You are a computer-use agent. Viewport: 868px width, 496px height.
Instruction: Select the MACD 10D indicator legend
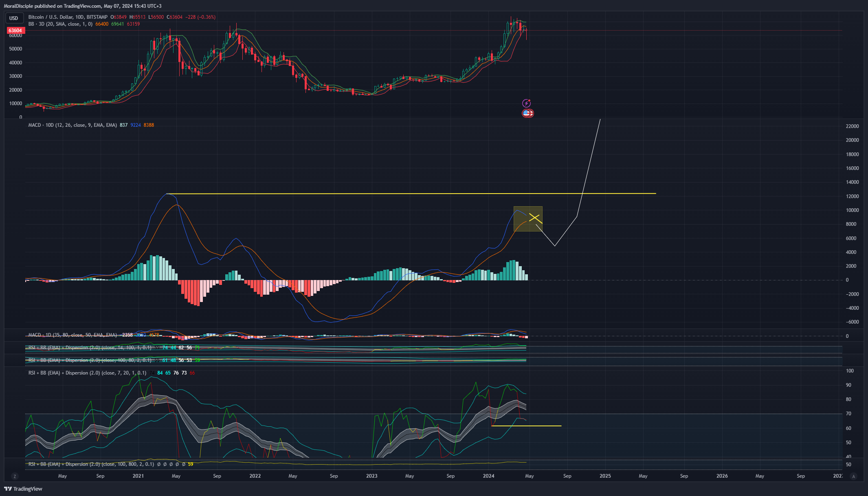pyautogui.click(x=73, y=125)
